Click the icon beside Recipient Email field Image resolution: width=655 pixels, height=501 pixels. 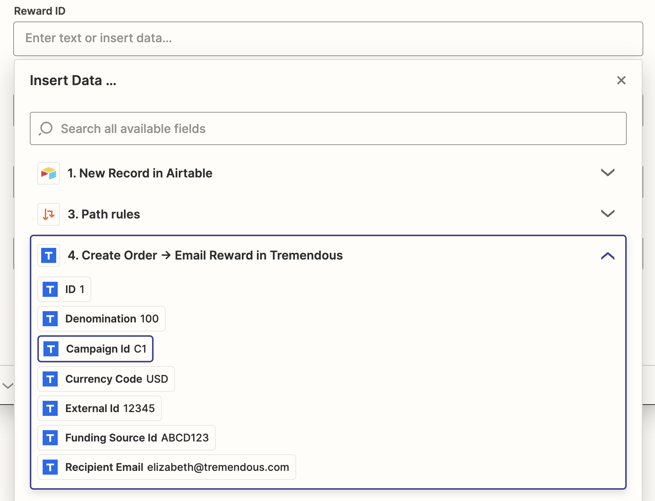pyautogui.click(x=50, y=467)
